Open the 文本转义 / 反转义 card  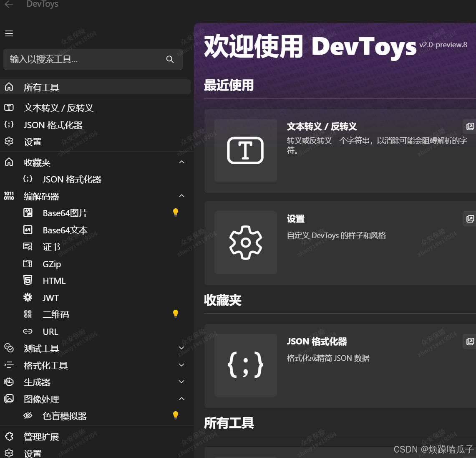click(340, 151)
